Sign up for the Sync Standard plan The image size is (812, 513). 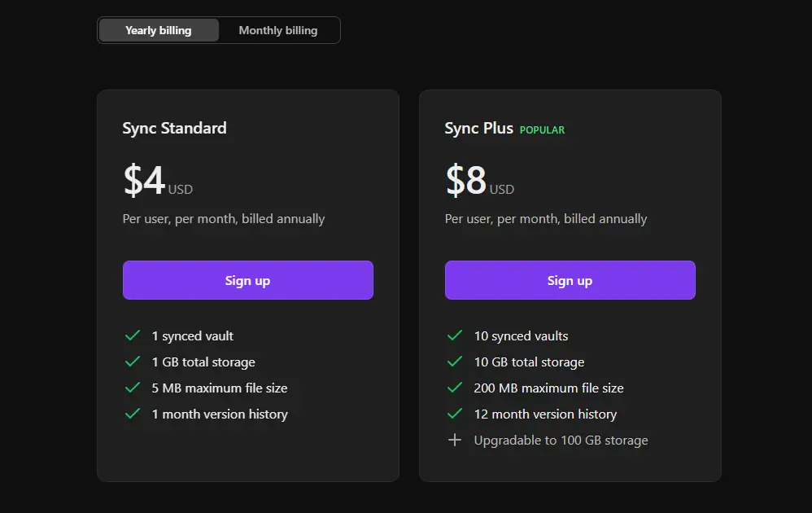[x=247, y=279]
